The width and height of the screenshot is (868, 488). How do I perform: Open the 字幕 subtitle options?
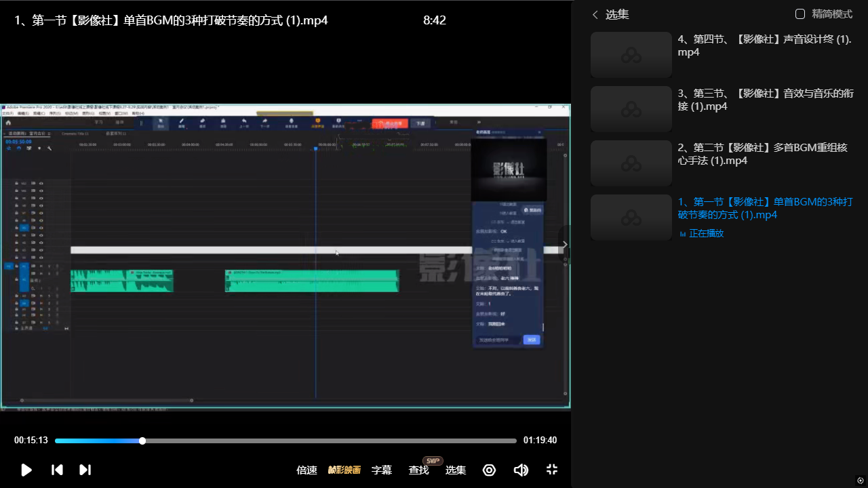click(x=382, y=470)
